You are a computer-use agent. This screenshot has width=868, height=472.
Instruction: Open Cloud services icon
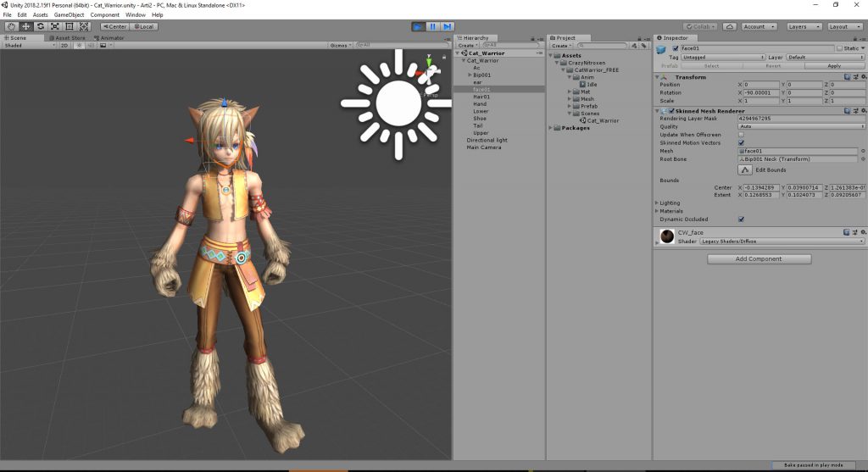pyautogui.click(x=730, y=26)
